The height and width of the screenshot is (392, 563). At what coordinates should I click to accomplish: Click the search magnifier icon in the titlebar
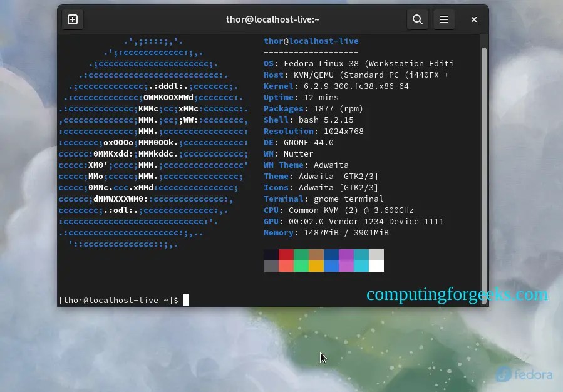[417, 19]
